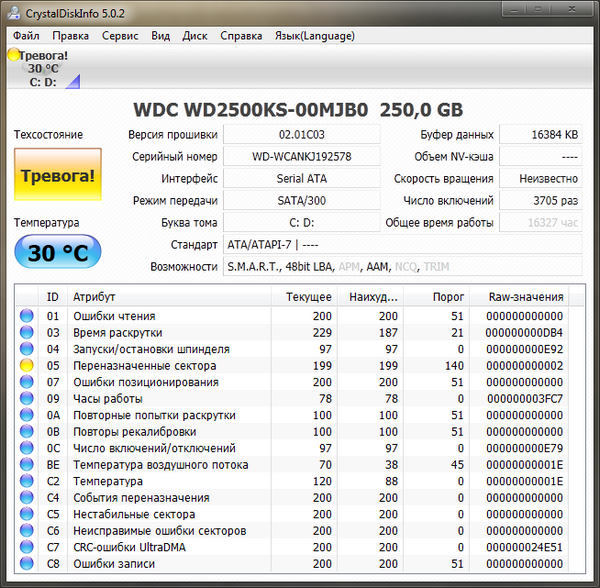Click the yellow Тревога! health status button
This screenshot has height=588, width=600.
coord(58,174)
